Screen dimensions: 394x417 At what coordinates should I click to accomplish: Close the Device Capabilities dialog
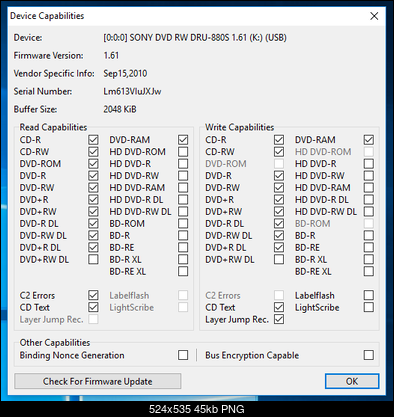pyautogui.click(x=374, y=16)
